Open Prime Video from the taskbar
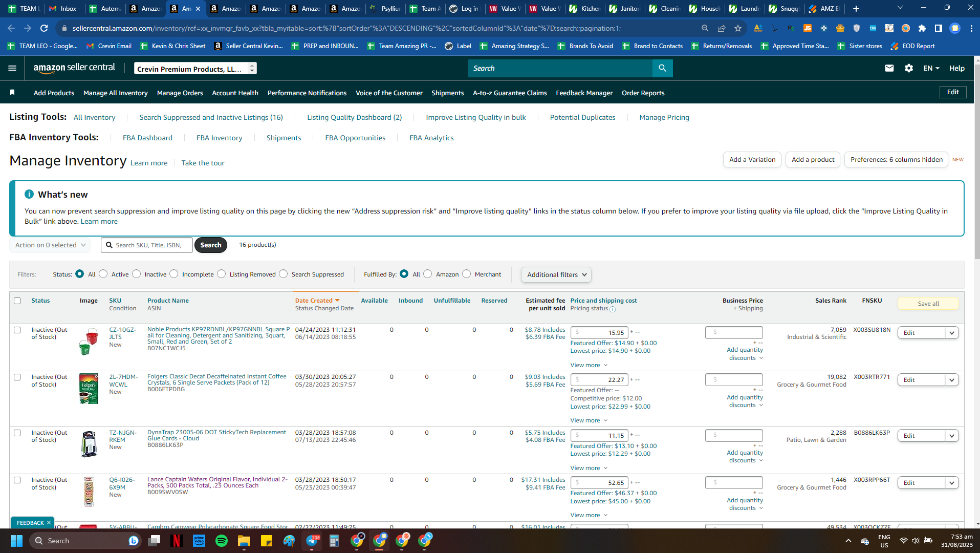The height and width of the screenshot is (553, 980). click(x=199, y=541)
